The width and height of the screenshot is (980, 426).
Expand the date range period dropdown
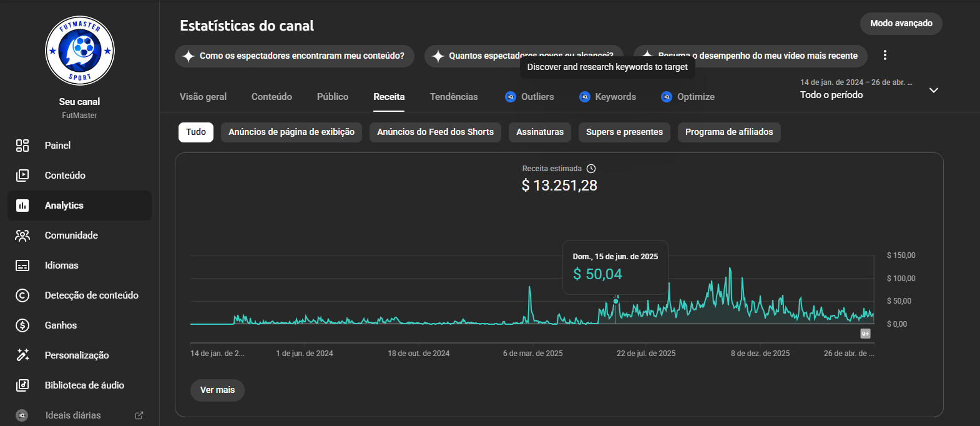[x=933, y=91]
